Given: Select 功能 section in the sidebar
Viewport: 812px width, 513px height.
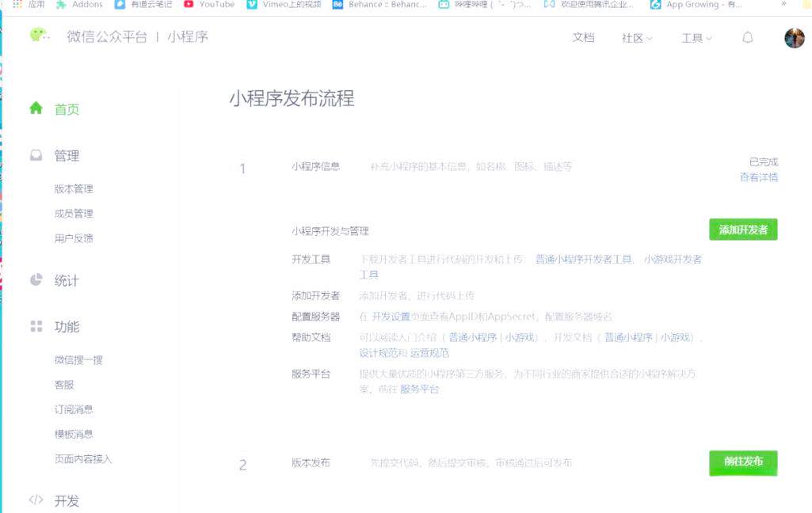Looking at the screenshot, I should (67, 327).
